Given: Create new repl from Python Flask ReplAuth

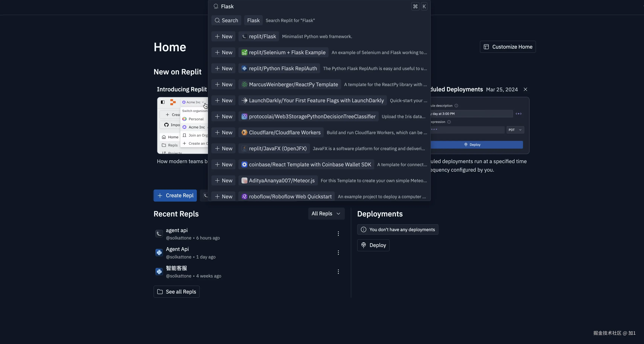Looking at the screenshot, I should click(x=223, y=69).
